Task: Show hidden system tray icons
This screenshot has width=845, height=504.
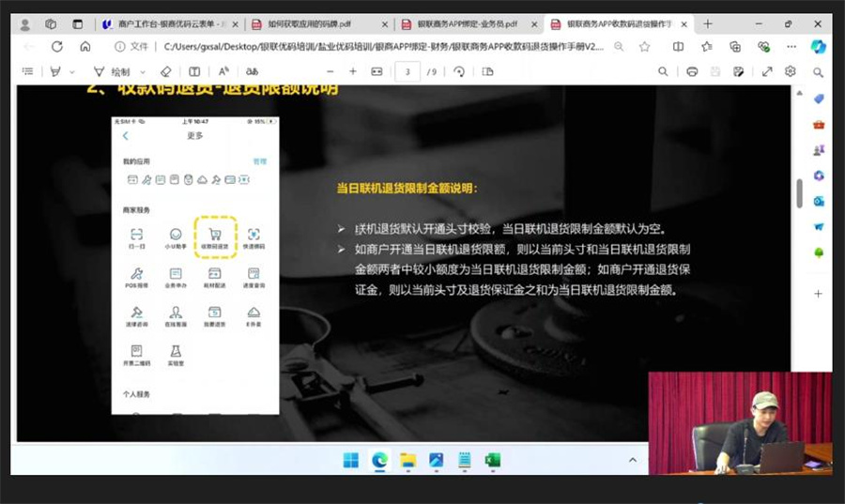Action: (x=633, y=460)
